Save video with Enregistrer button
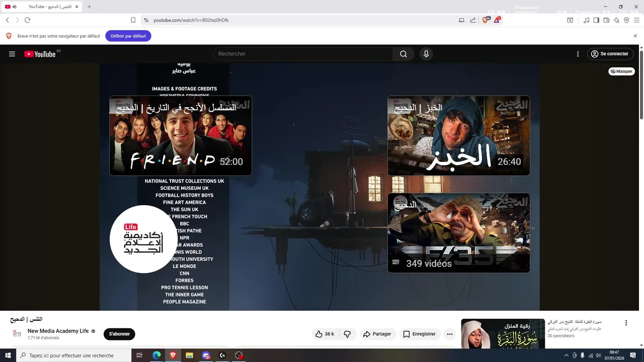This screenshot has width=644, height=362. tap(420, 334)
